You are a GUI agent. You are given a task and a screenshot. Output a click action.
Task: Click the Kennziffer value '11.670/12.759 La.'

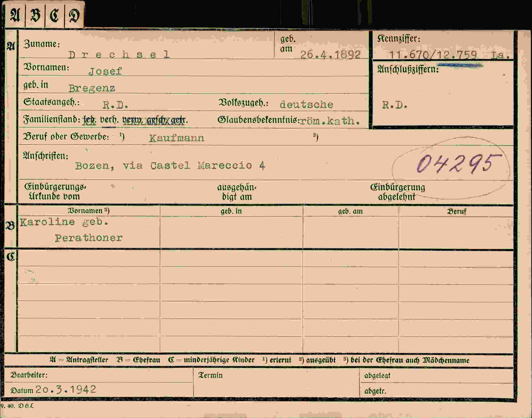[449, 55]
